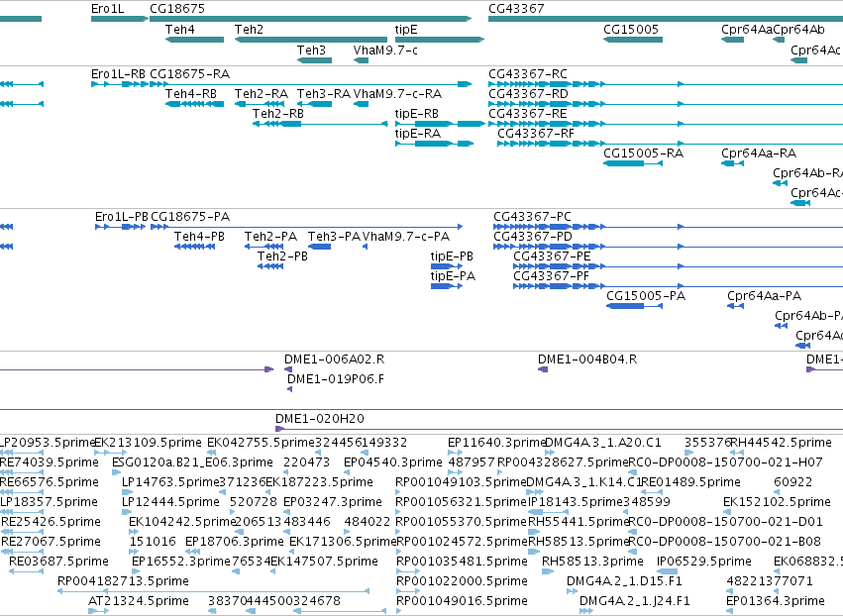Click the EP01364.3prime EST label
The height and width of the screenshot is (616, 843).
click(776, 601)
